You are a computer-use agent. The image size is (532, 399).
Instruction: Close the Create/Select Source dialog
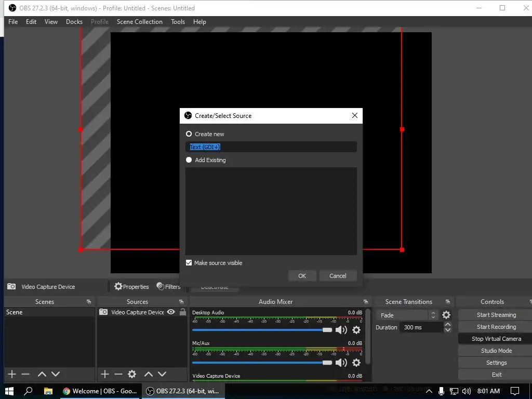coord(354,115)
